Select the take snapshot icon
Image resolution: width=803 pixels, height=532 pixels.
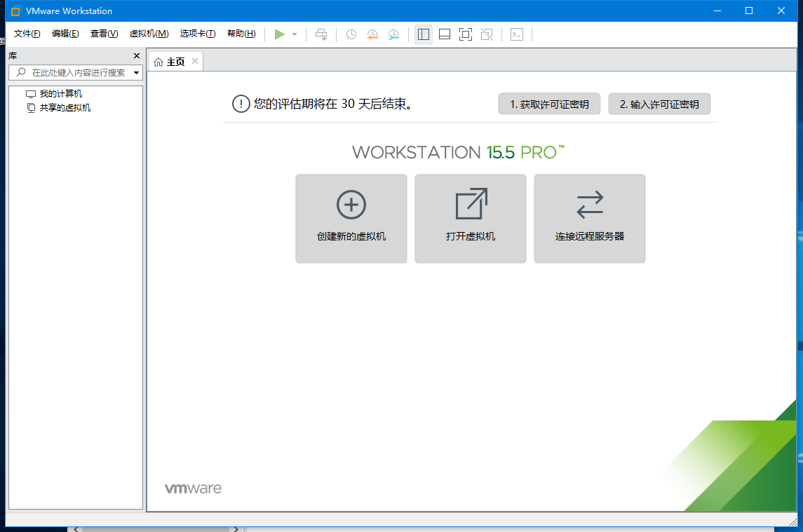coord(351,34)
